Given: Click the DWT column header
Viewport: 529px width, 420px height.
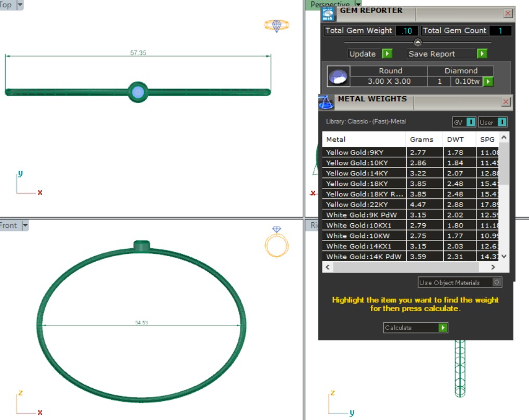Looking at the screenshot, I should tap(459, 139).
